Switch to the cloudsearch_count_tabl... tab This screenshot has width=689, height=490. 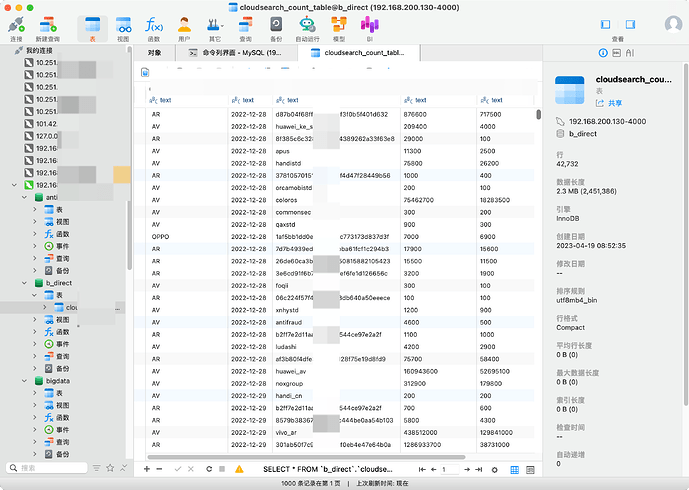click(359, 53)
